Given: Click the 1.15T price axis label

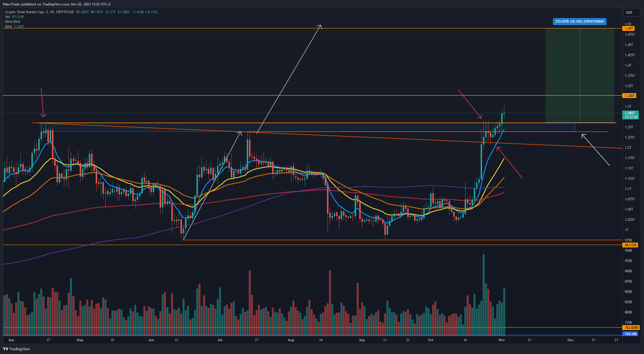Looking at the screenshot, I should coord(629,168).
